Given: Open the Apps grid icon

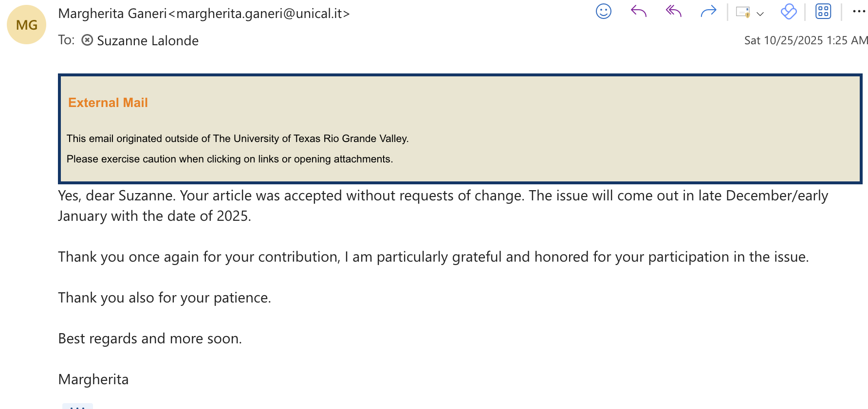Looking at the screenshot, I should (823, 11).
